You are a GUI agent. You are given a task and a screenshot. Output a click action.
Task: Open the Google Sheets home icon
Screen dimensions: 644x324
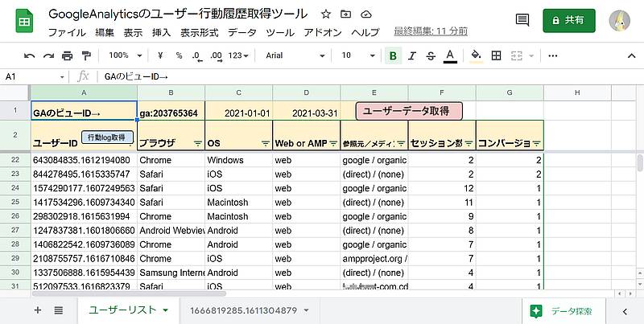tap(24, 21)
